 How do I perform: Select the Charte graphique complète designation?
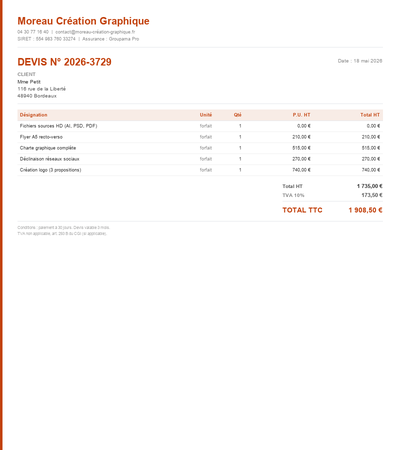coord(48,148)
